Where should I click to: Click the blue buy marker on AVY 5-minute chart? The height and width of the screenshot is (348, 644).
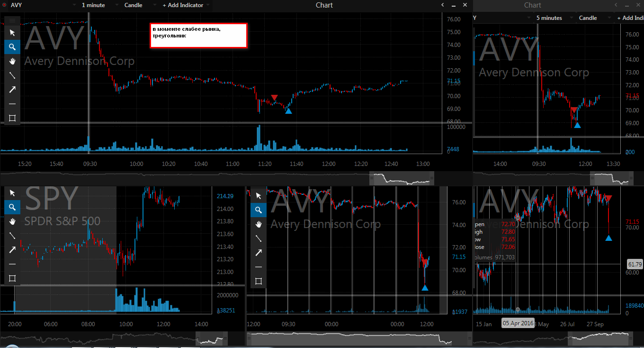pyautogui.click(x=577, y=125)
